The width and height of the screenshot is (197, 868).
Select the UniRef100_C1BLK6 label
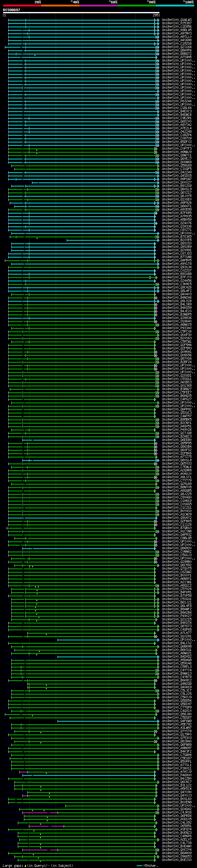tap(177, 108)
